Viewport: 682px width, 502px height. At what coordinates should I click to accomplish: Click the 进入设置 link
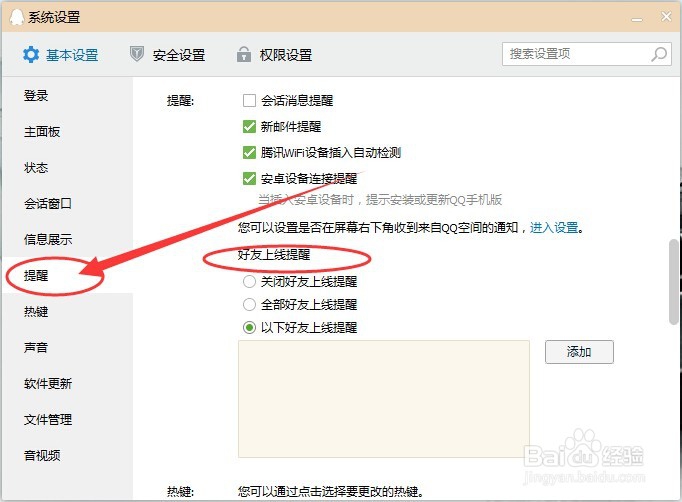pos(554,228)
